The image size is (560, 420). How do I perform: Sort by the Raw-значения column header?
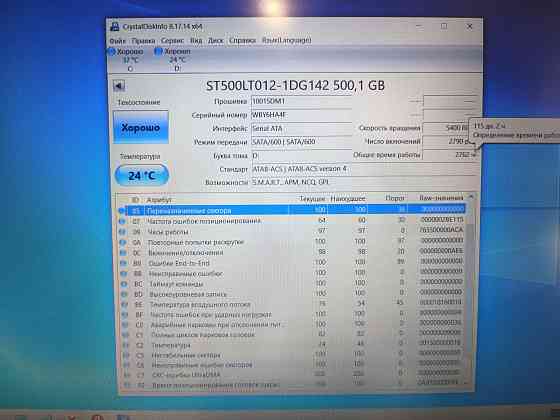coord(441,198)
